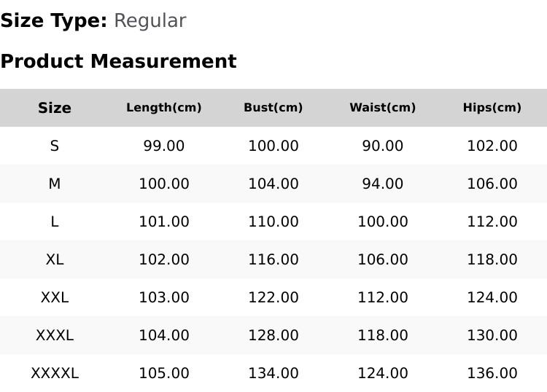Click the Product Measurement heading

coord(119,61)
